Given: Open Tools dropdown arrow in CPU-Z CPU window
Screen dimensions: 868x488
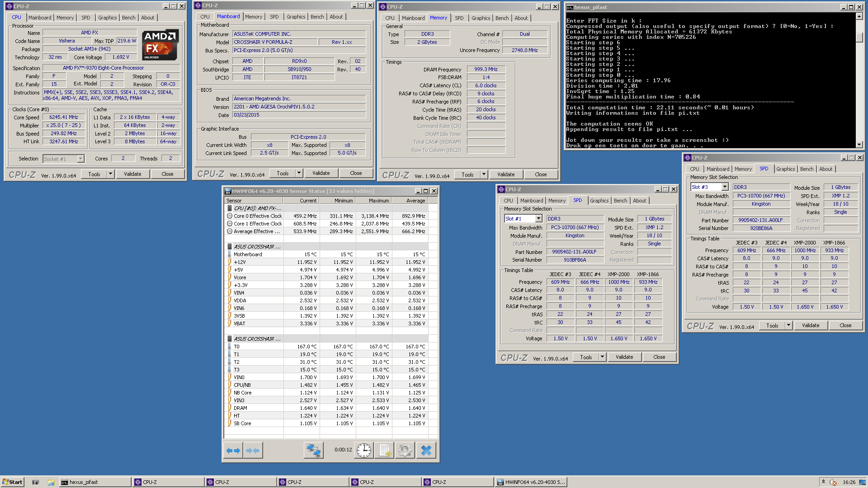Looking at the screenshot, I should pyautogui.click(x=110, y=174).
